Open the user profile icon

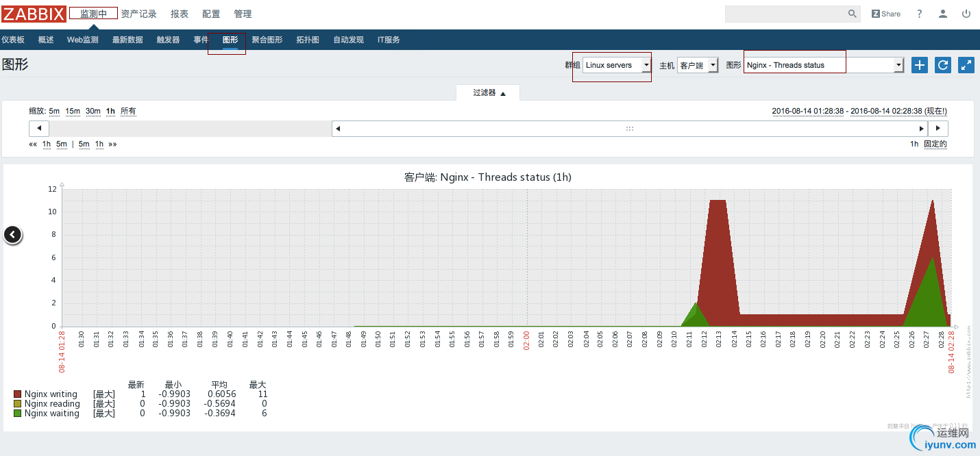click(943, 14)
